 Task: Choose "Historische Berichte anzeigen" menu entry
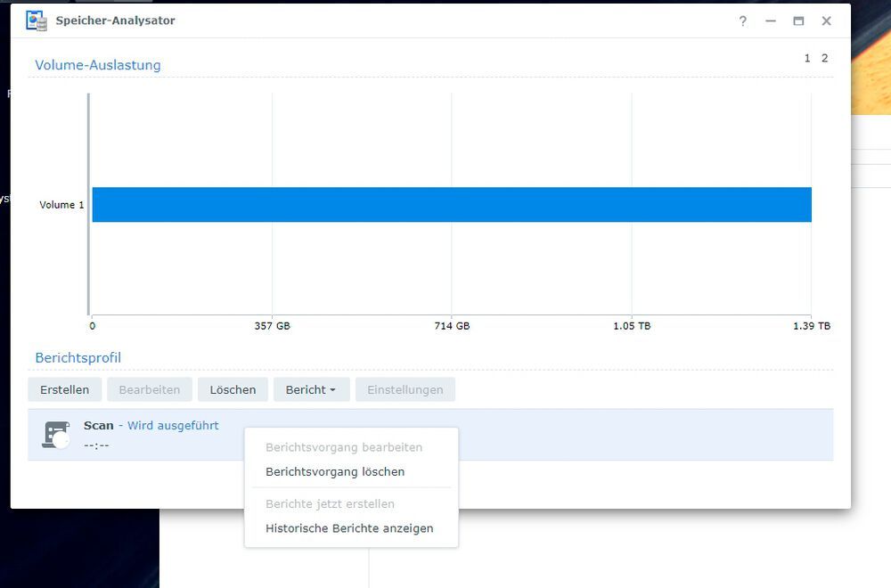coord(349,527)
